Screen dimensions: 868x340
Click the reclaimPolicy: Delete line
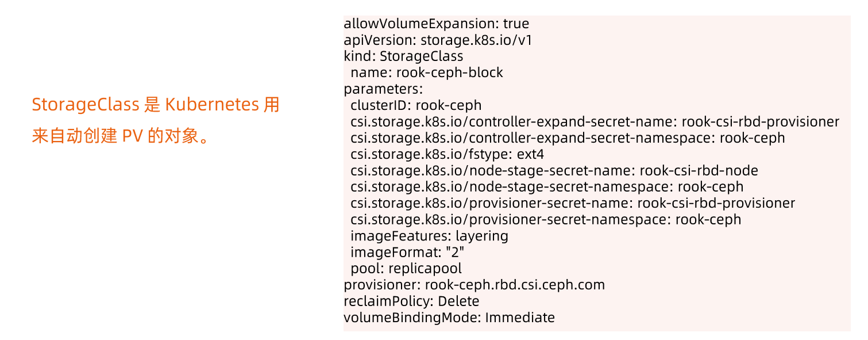tap(411, 301)
